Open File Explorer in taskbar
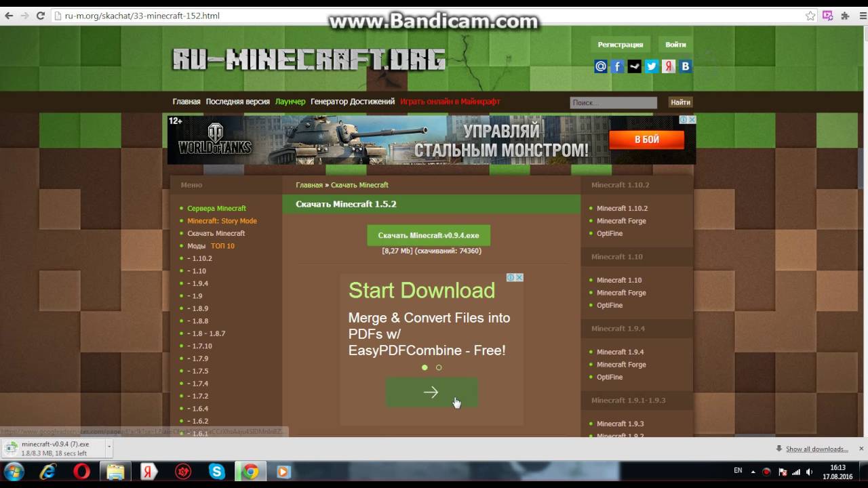This screenshot has width=868, height=488. point(116,472)
